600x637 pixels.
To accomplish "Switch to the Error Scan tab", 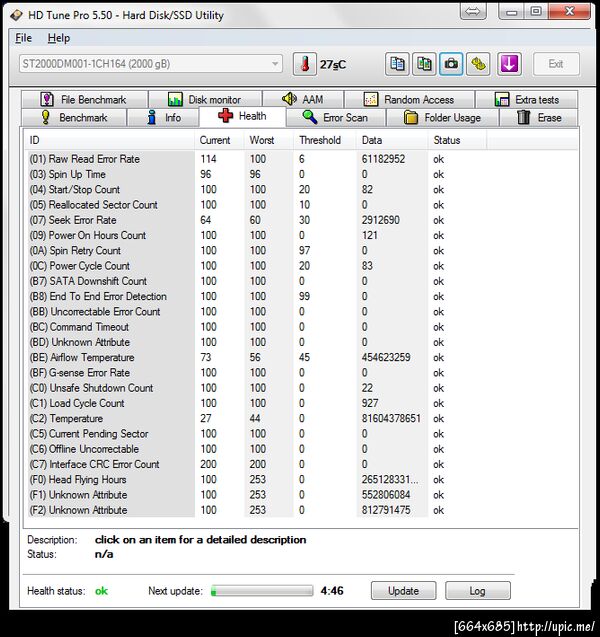I will 336,117.
